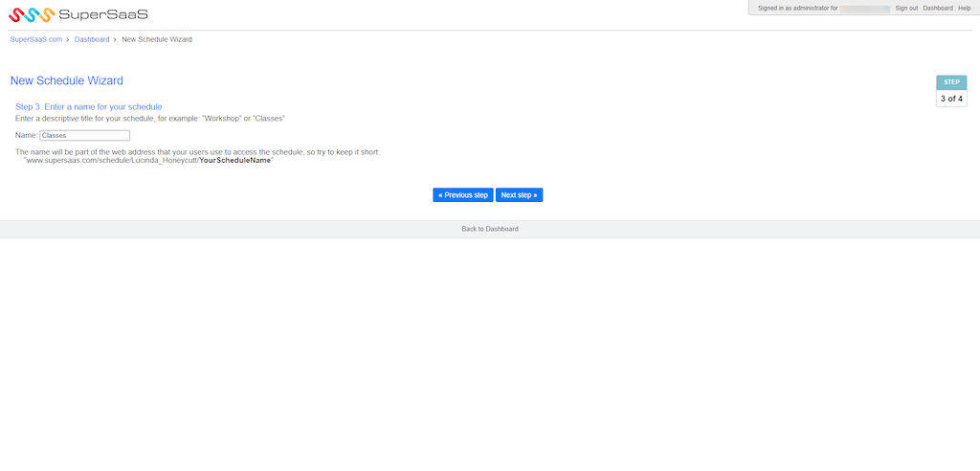
Task: Click the SuperSaaS wave logo icon
Action: click(31, 14)
